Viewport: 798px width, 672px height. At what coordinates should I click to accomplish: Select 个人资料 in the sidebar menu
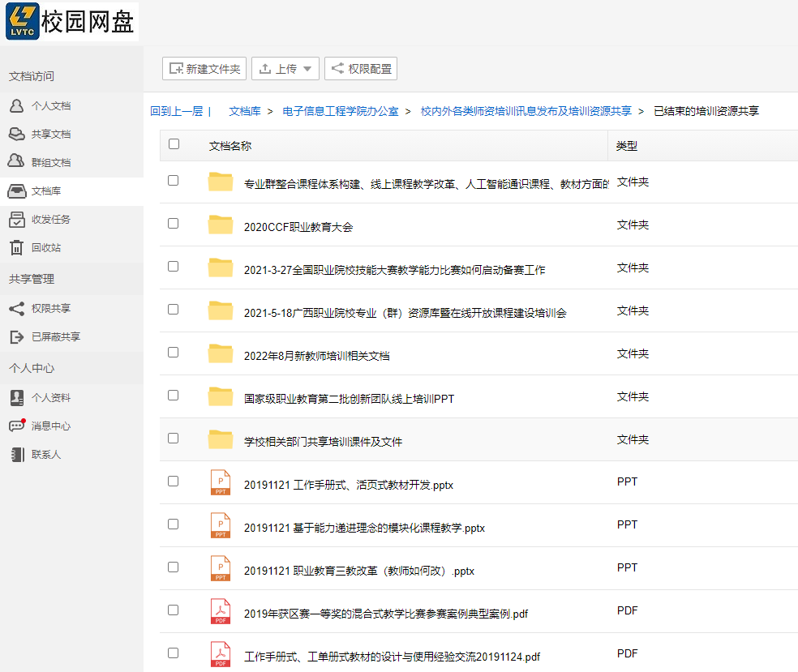pyautogui.click(x=50, y=398)
